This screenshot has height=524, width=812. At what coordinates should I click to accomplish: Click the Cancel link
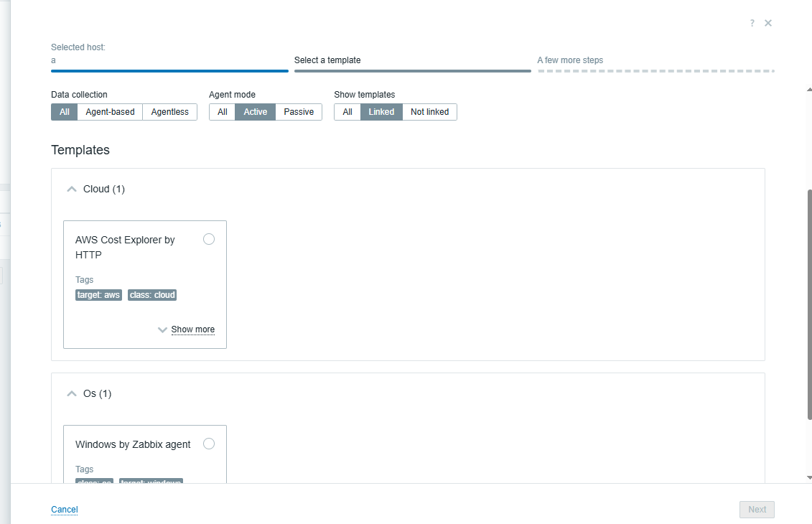coord(64,510)
